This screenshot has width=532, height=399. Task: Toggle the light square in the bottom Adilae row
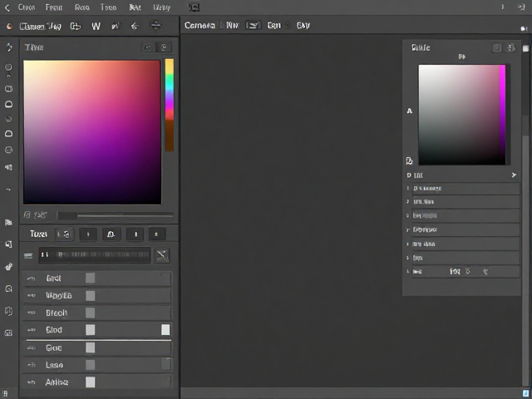(x=91, y=382)
